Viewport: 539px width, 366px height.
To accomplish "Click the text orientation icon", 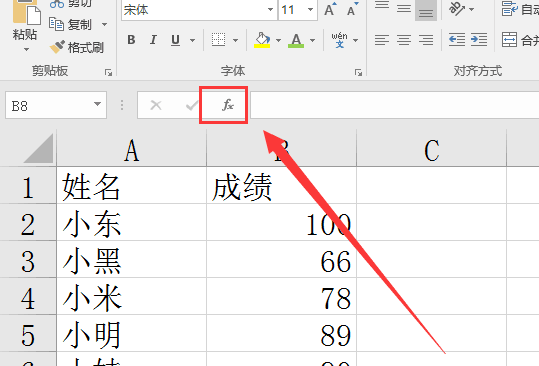I will [x=457, y=9].
